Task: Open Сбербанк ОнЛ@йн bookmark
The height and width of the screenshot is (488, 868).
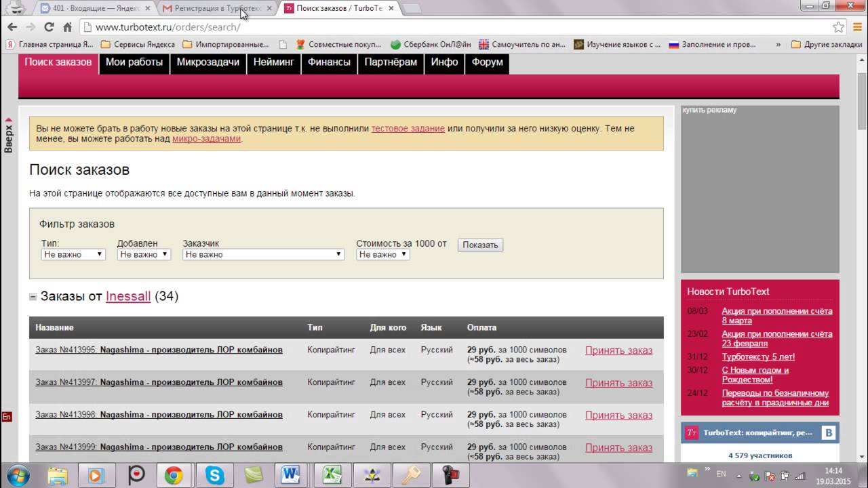Action: 431,44
